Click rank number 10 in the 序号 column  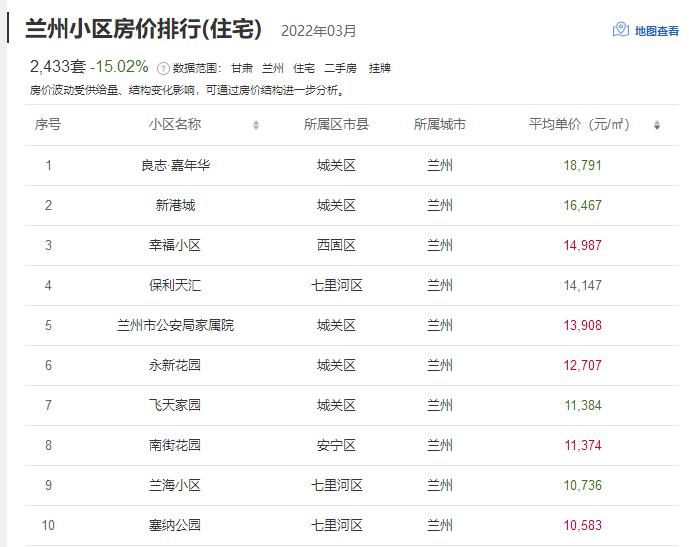coord(48,525)
